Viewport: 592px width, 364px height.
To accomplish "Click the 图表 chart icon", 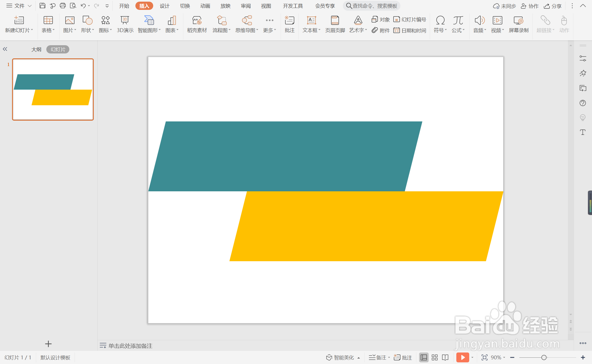I will [x=172, y=24].
